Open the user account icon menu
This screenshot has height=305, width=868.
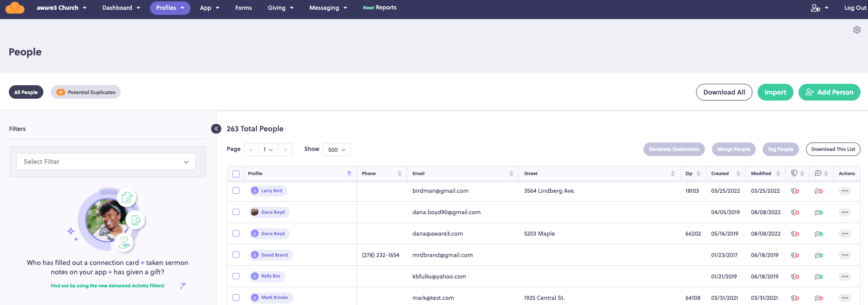click(820, 8)
